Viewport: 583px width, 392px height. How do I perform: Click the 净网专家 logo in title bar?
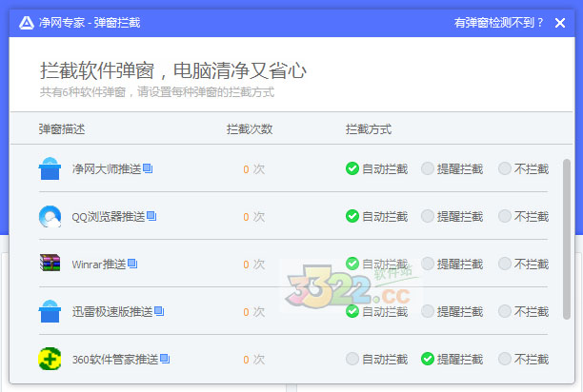(x=27, y=23)
